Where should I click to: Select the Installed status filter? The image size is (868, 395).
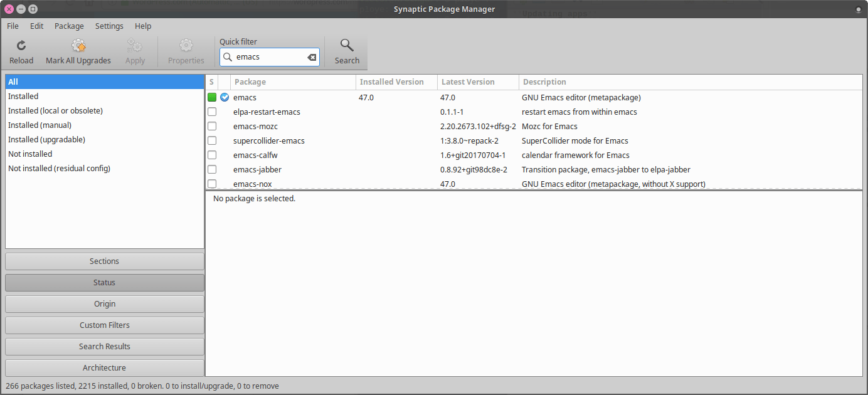click(105, 97)
